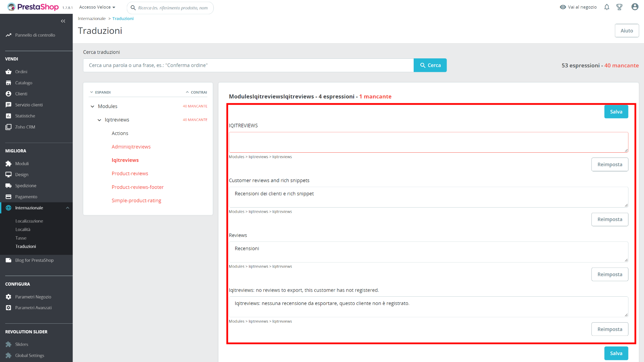Click the Parametri Avanzati icon
Screen dimensions: 644x362
point(9,308)
